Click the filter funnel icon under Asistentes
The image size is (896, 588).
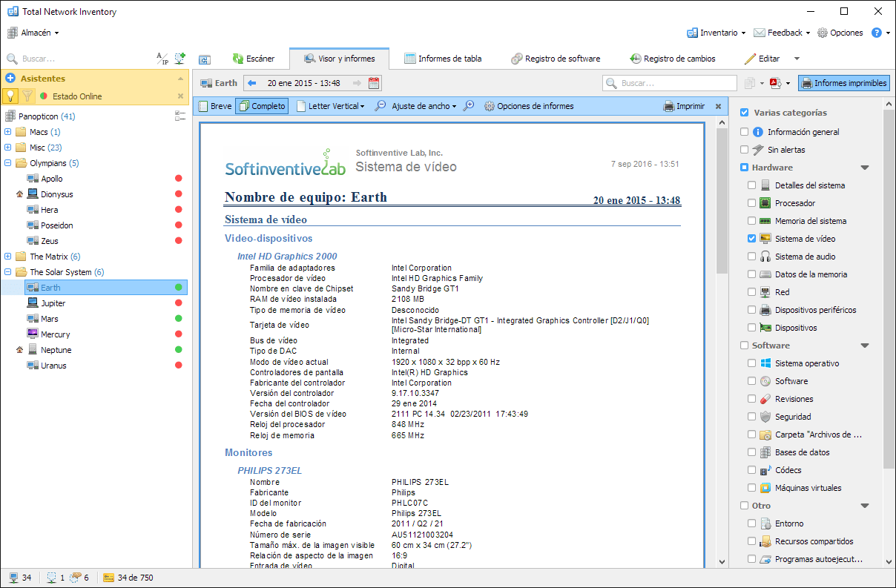click(27, 96)
